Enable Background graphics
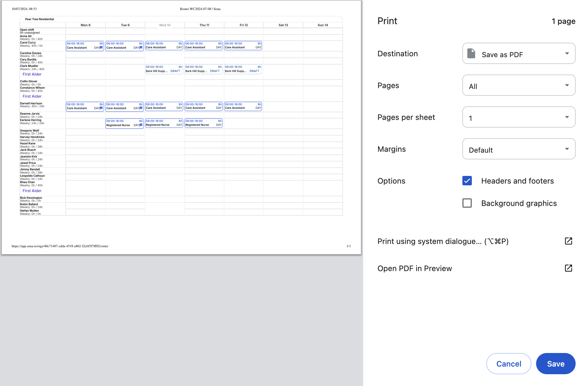The image size is (588, 386). (x=467, y=203)
